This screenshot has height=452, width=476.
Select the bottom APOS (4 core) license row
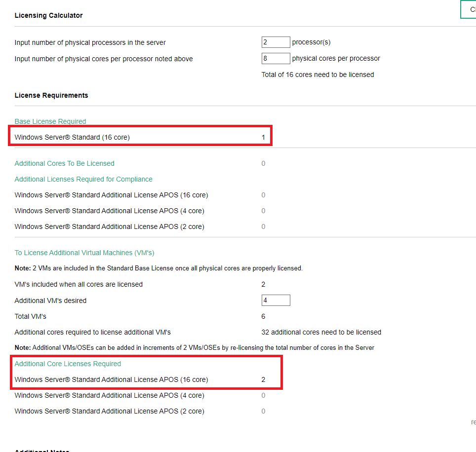click(140, 395)
